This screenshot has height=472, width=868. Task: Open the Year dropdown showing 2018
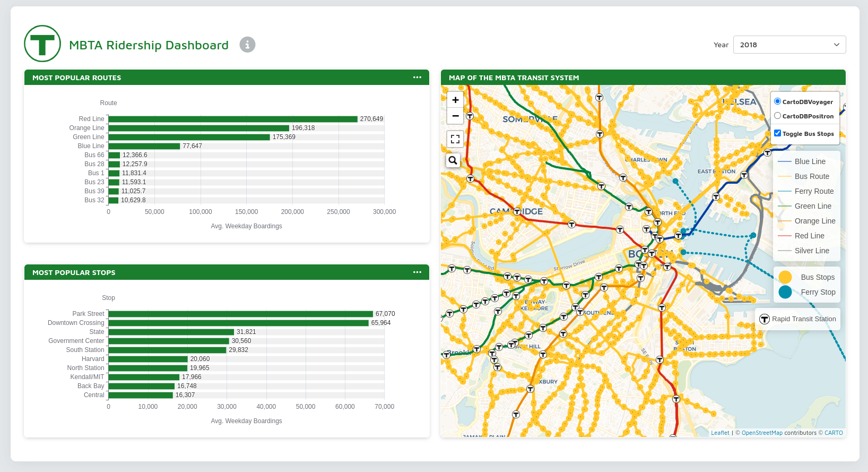(x=789, y=45)
